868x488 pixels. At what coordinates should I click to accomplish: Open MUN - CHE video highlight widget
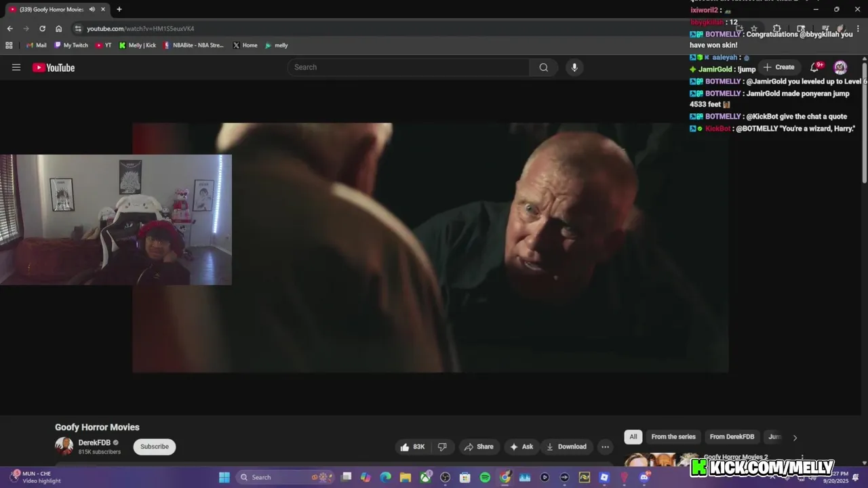(34, 477)
